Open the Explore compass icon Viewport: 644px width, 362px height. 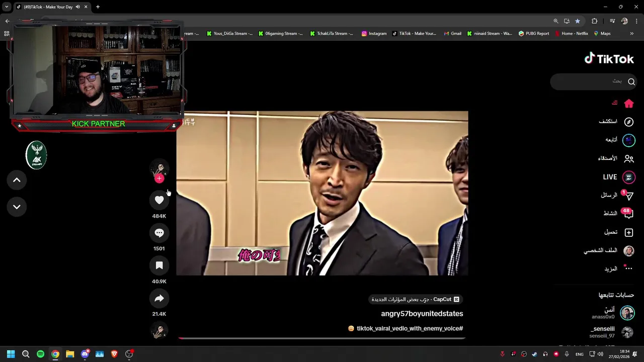coord(629,122)
